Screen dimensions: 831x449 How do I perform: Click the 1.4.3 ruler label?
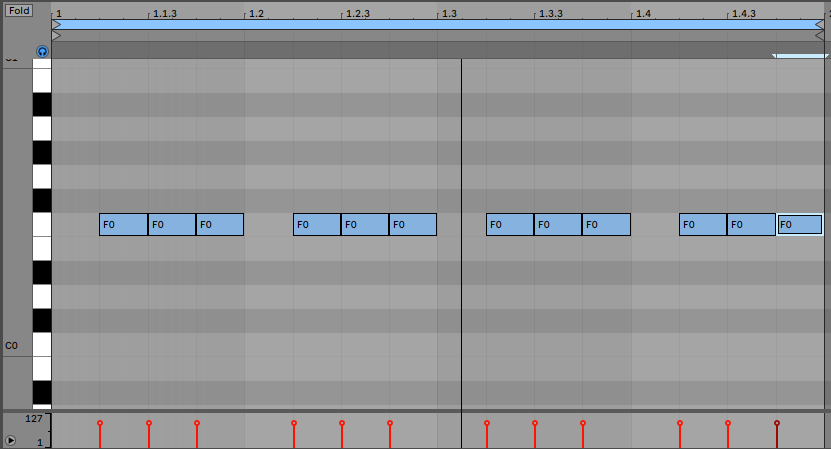[x=744, y=14]
